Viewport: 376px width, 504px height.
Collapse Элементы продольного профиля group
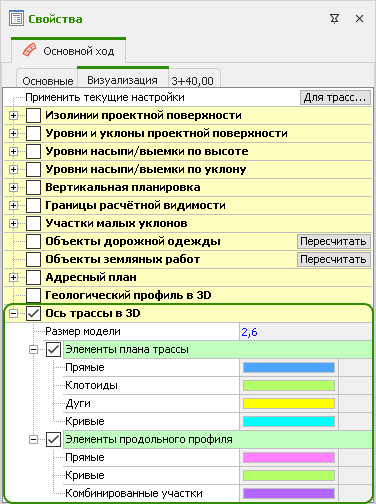pos(33,440)
